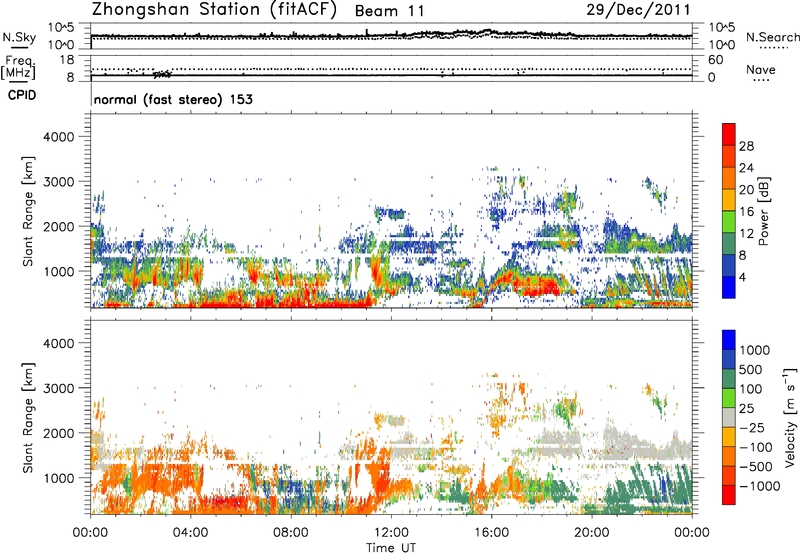Select the 'N.Sky' legend label
800x554 pixels.
[19, 37]
